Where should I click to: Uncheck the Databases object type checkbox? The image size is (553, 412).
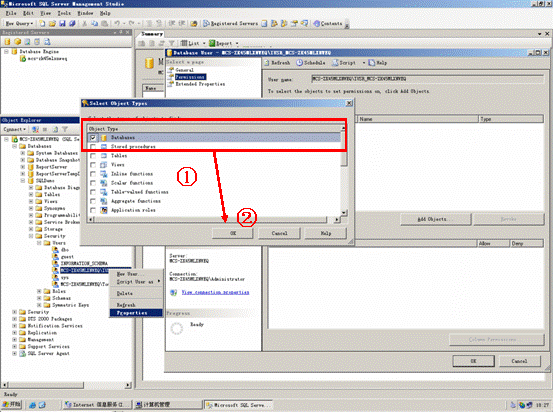pos(93,138)
